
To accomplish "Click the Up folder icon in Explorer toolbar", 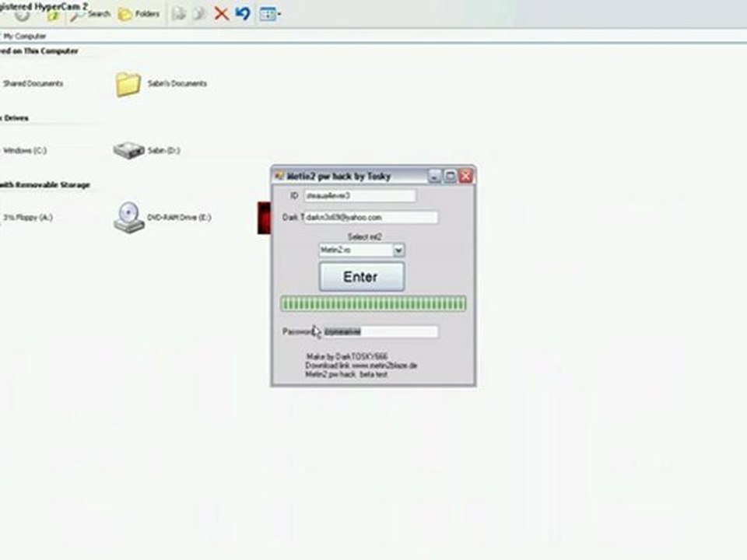I will (x=52, y=16).
